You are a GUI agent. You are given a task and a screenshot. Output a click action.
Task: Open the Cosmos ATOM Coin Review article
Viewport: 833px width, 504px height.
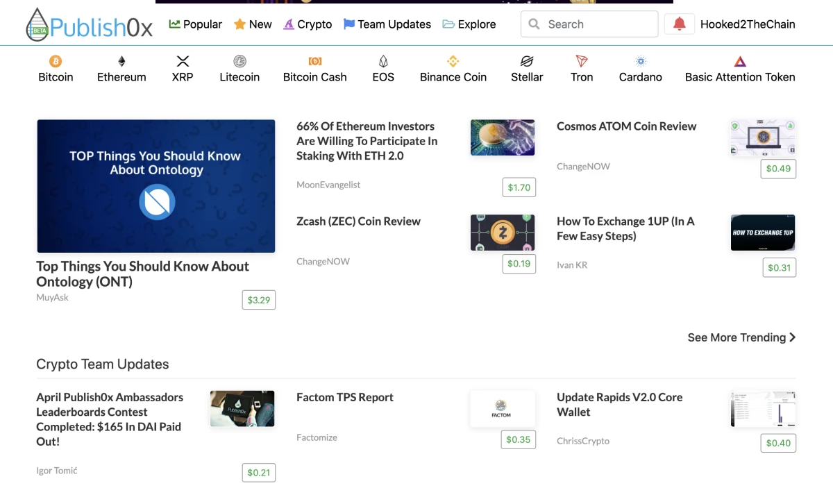(626, 126)
